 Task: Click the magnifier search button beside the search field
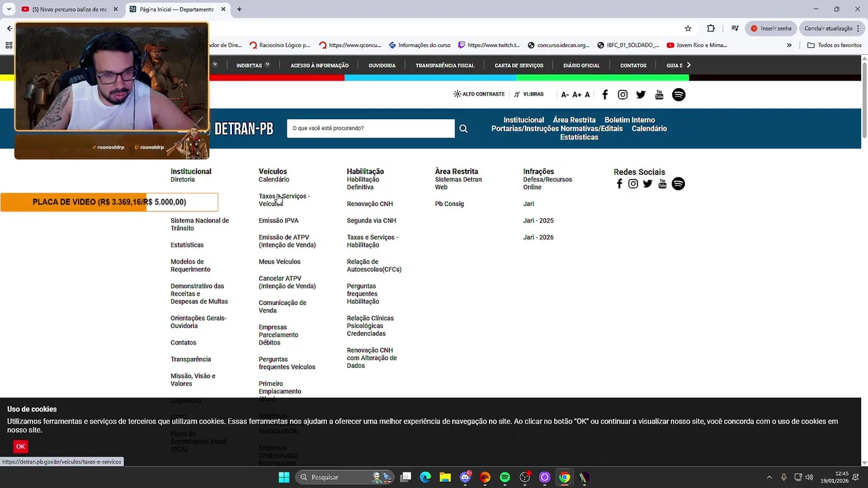[463, 129]
